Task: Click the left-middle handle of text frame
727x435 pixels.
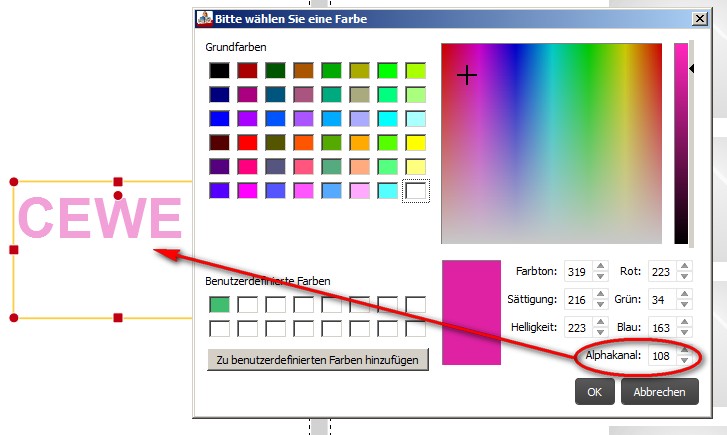Action: (14, 250)
